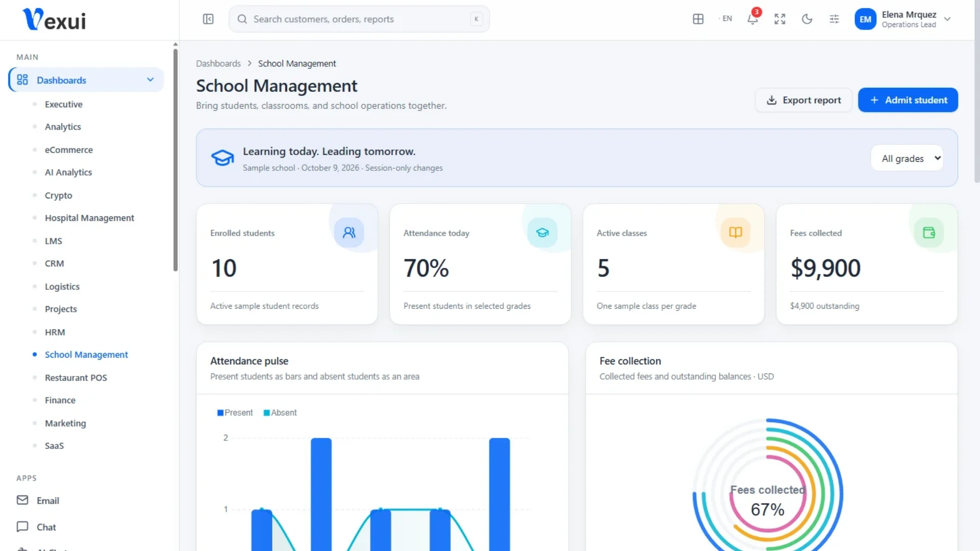The image size is (980, 551).
Task: Click the EM user avatar
Action: tap(865, 19)
